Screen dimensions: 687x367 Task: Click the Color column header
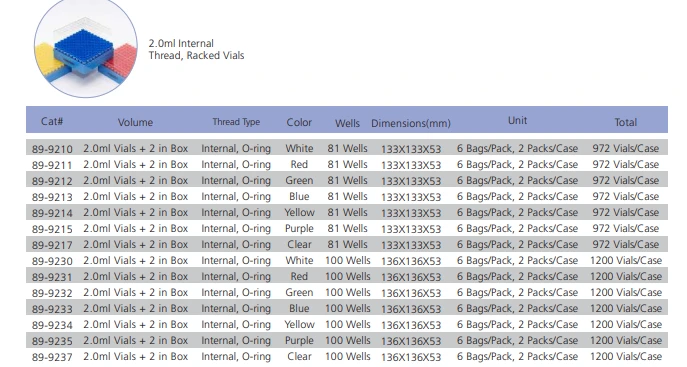point(299,122)
